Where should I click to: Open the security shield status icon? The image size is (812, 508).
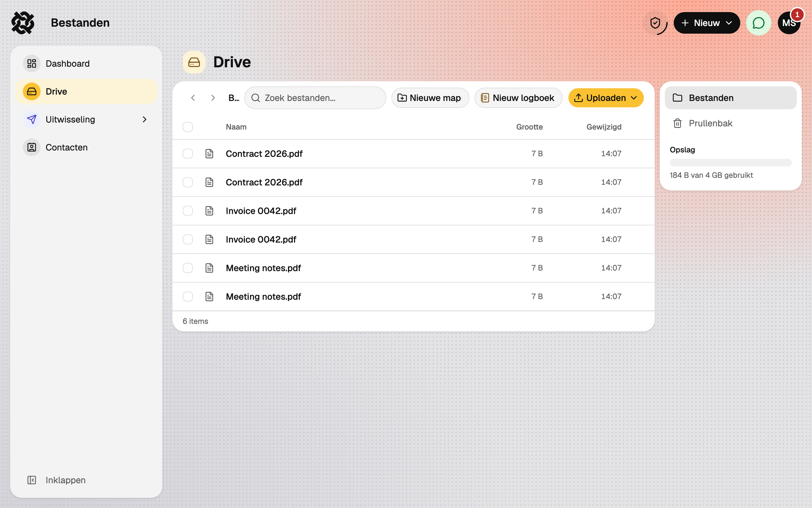click(655, 23)
